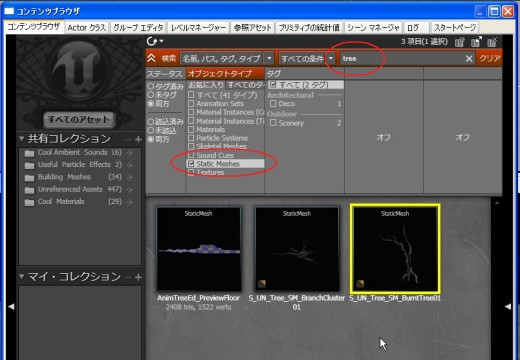Image resolution: width=520 pixels, height=360 pixels.
Task: Enable the Animation Sets type filter
Action: 191,104
